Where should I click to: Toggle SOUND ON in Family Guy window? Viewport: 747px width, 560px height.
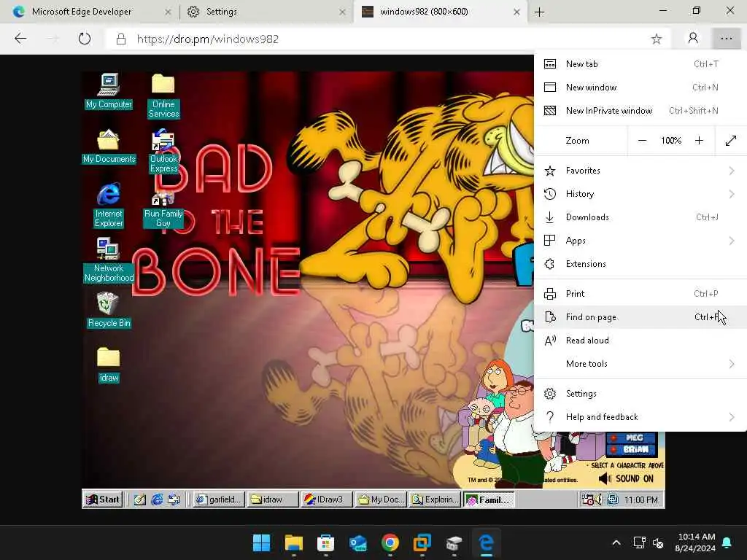pos(627,478)
